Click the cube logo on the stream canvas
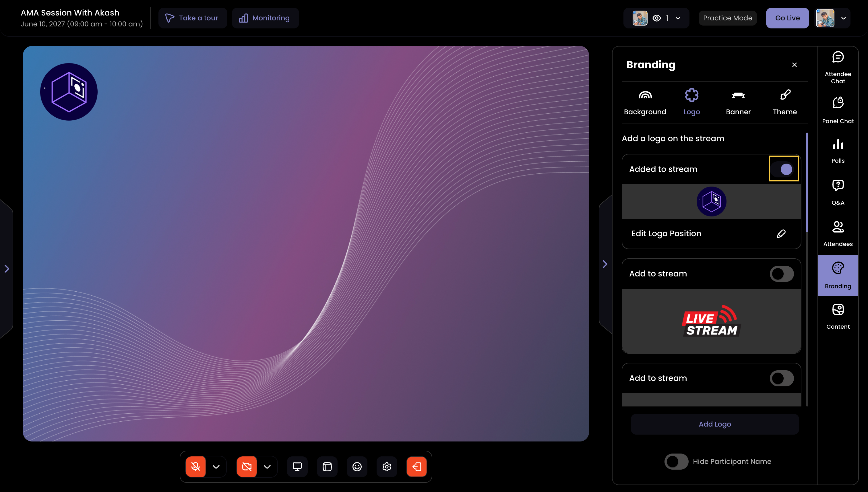Image resolution: width=868 pixels, height=492 pixels. pos(69,92)
